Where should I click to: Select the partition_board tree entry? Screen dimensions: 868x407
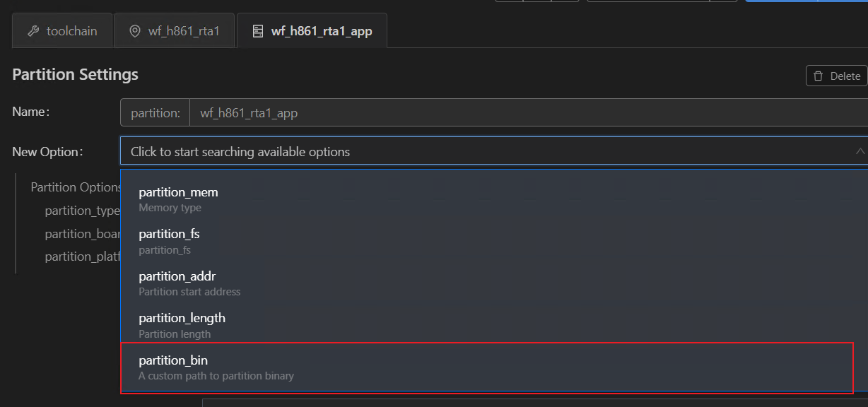click(x=82, y=234)
